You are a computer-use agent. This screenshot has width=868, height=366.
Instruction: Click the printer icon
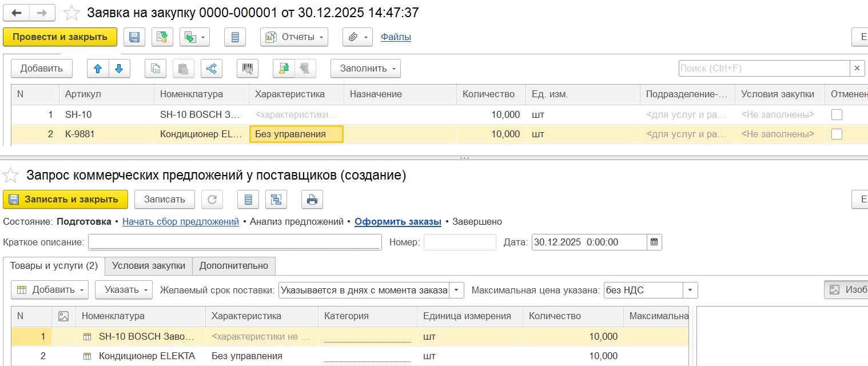pos(312,200)
